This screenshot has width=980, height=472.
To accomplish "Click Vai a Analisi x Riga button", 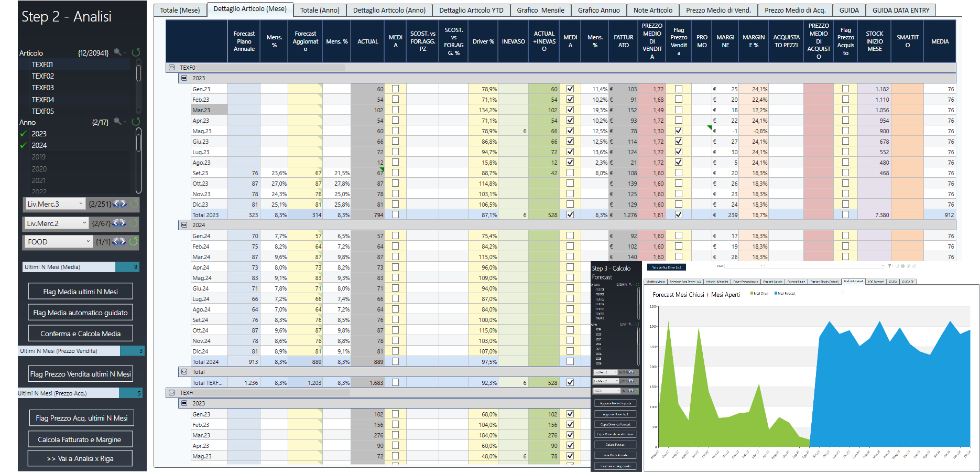I will pos(80,458).
